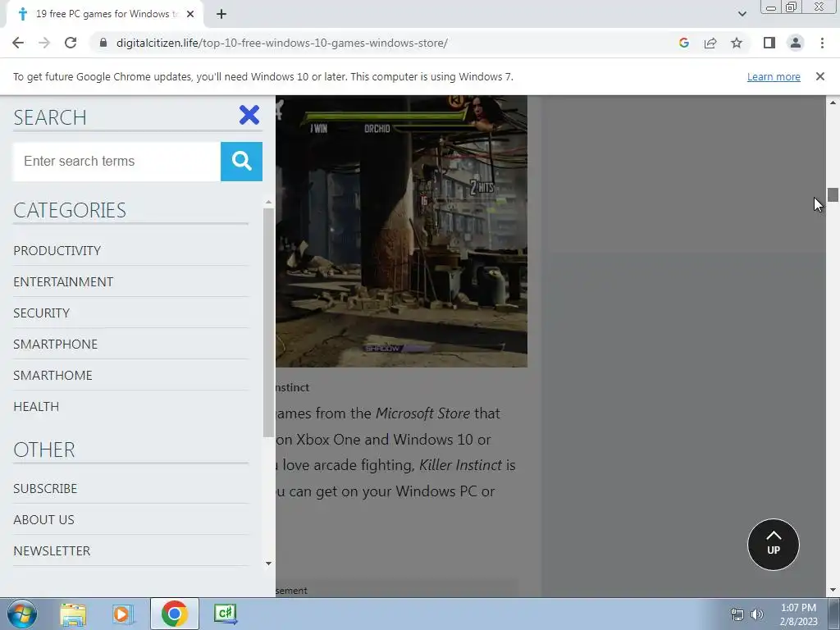
Task: Close the search sidebar with blue X
Action: coord(249,115)
